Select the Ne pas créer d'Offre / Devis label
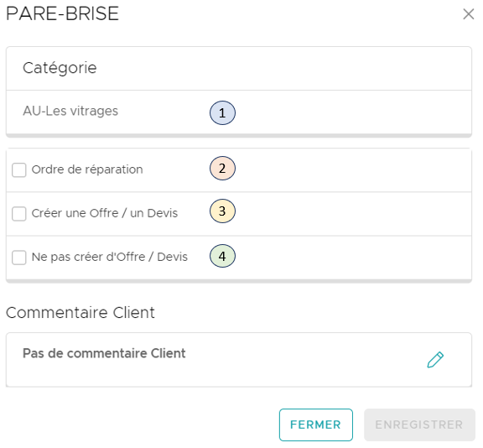The width and height of the screenshot is (483, 448). (110, 257)
